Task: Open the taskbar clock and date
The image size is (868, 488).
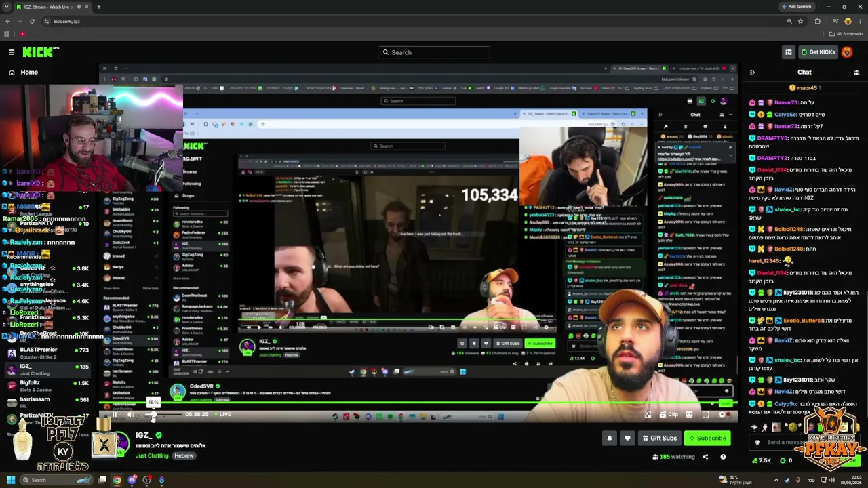Action: coord(850,480)
